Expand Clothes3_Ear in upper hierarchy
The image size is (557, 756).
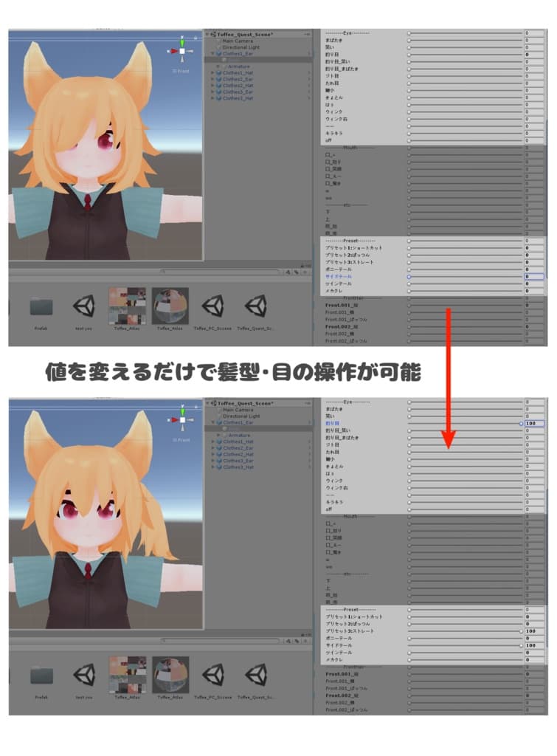pos(212,92)
